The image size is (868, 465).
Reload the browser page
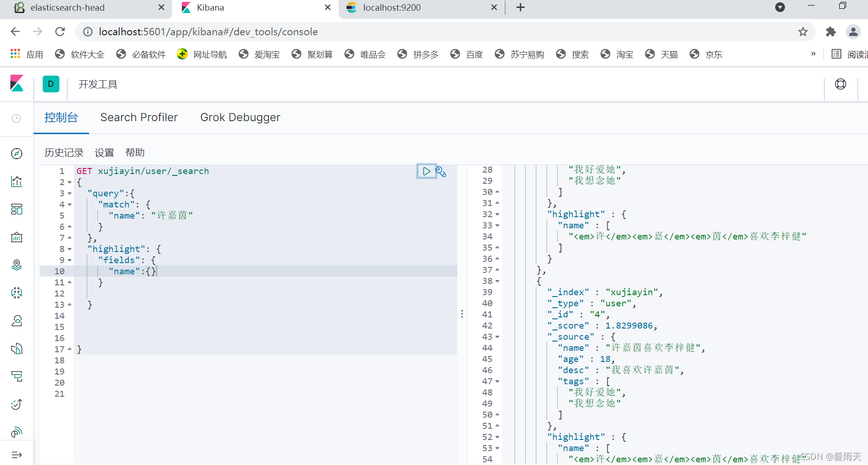click(x=60, y=32)
